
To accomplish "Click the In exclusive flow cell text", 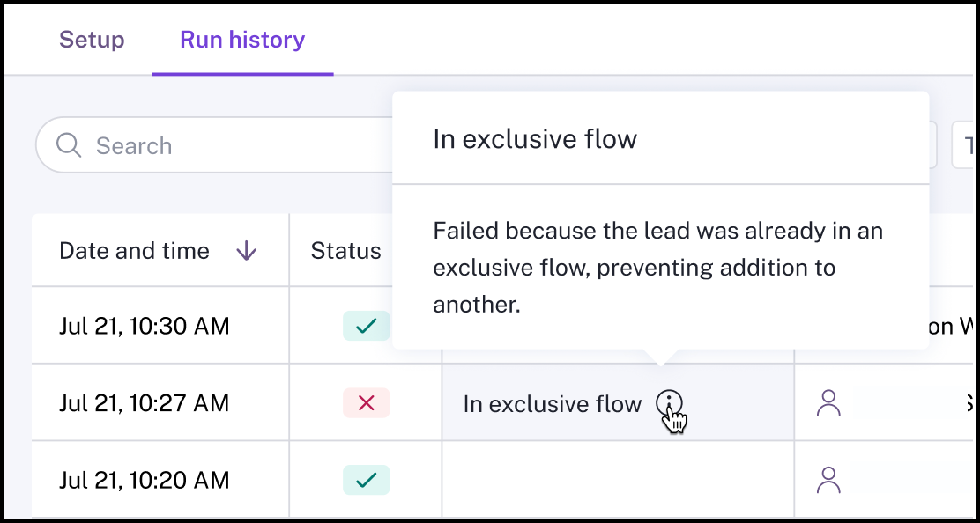I will pyautogui.click(x=553, y=404).
